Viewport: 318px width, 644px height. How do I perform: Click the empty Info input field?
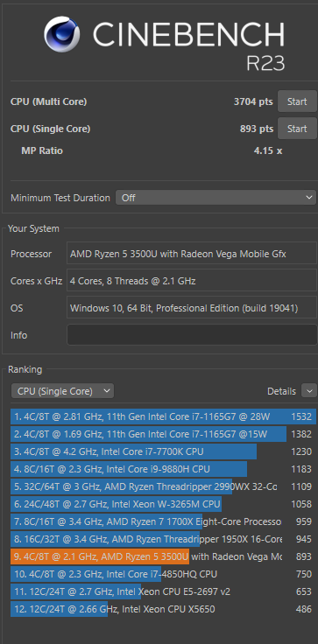coord(192,335)
